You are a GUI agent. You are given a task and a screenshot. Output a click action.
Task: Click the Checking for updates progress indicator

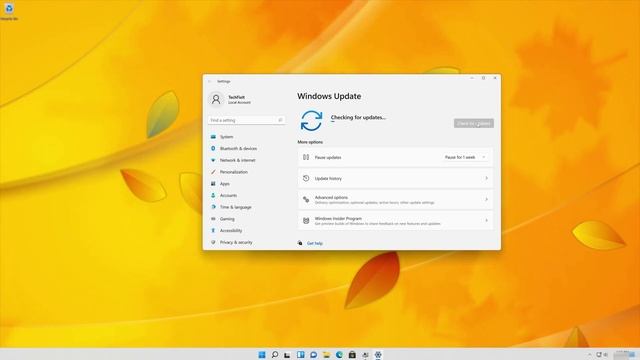coord(333,122)
